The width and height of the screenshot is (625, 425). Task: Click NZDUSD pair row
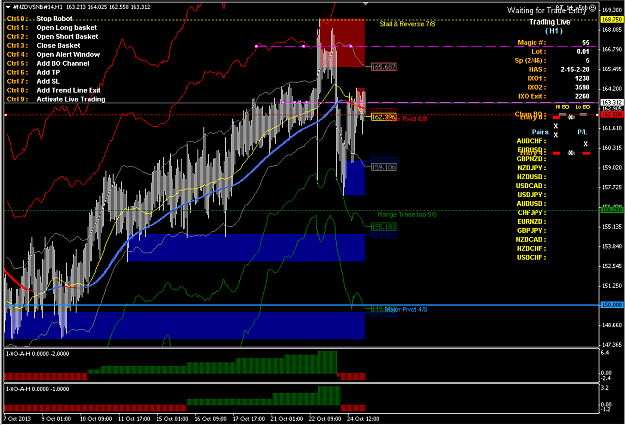click(x=532, y=177)
